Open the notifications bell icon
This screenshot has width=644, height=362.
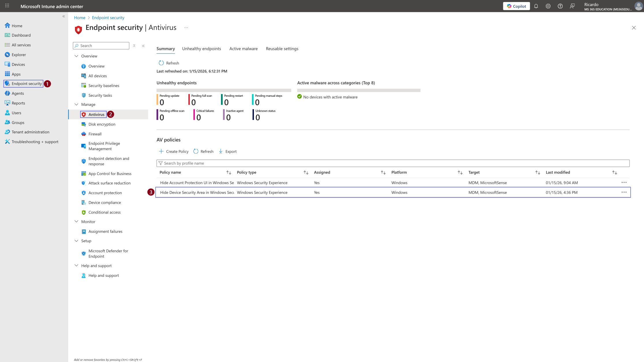pyautogui.click(x=536, y=6)
